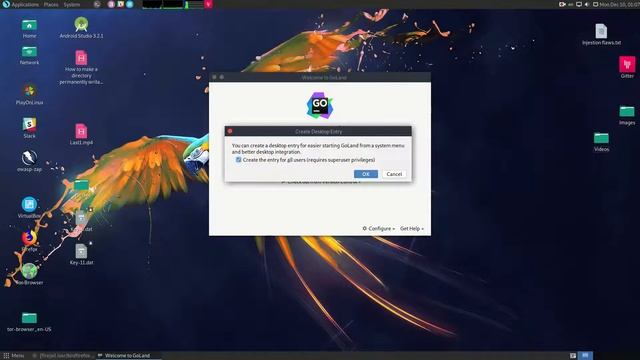The width and height of the screenshot is (640, 360).
Task: Confirm desktop entry creation with OK
Action: (x=366, y=174)
